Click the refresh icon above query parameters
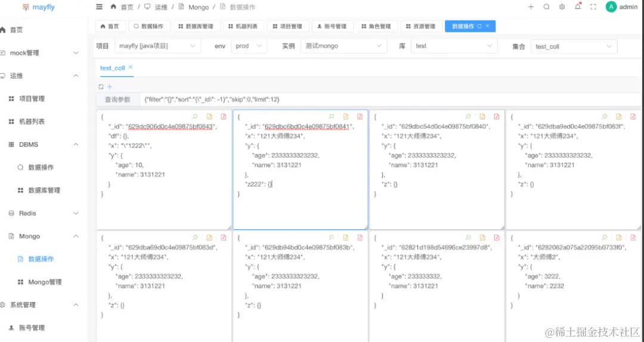 pos(101,87)
